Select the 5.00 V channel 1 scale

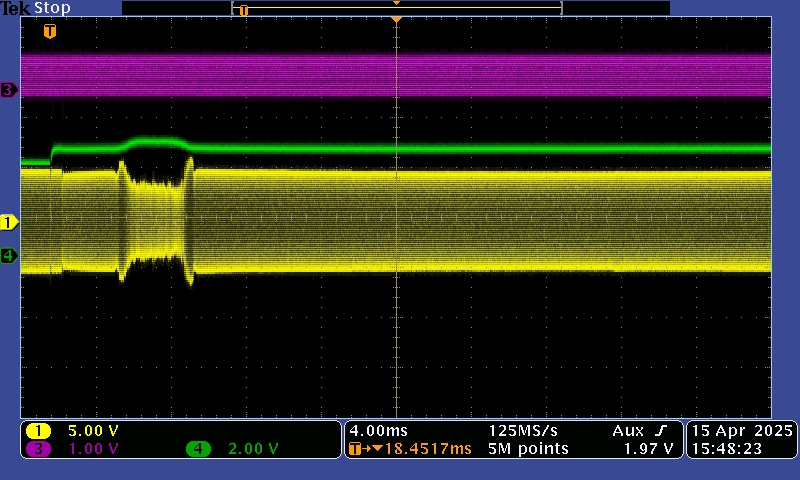pyautogui.click(x=93, y=431)
